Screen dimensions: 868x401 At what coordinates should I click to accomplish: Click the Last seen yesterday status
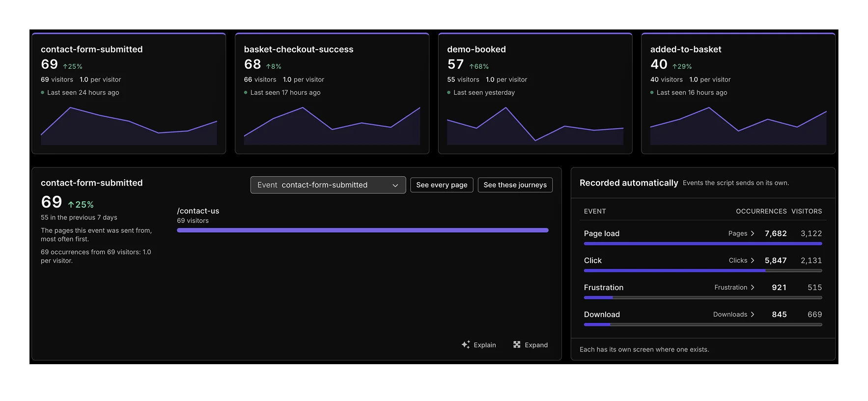pyautogui.click(x=484, y=93)
